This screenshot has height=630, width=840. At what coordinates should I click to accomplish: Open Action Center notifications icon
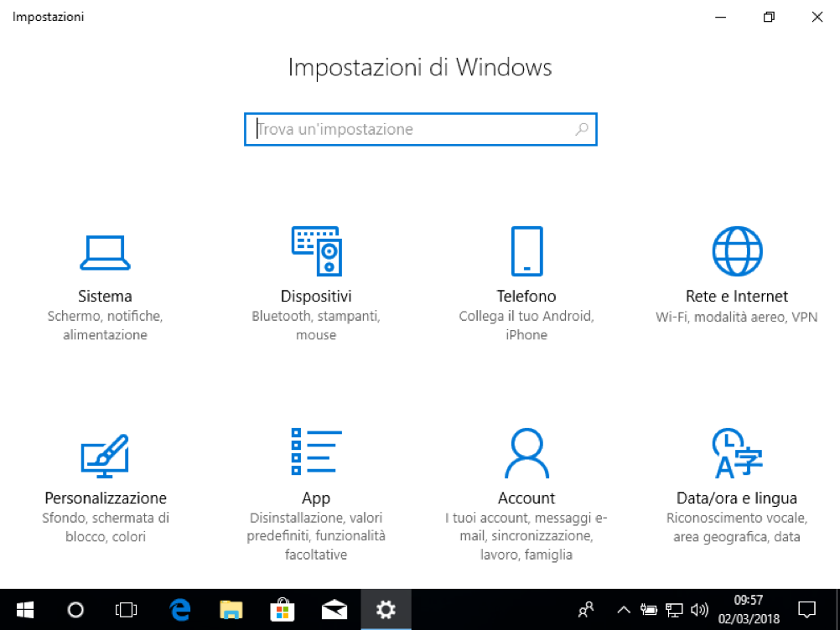[806, 610]
